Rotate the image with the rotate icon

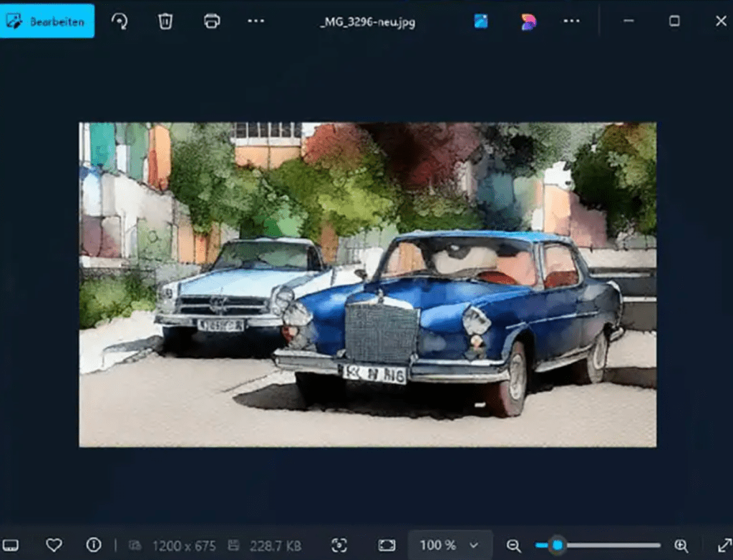pos(120,21)
